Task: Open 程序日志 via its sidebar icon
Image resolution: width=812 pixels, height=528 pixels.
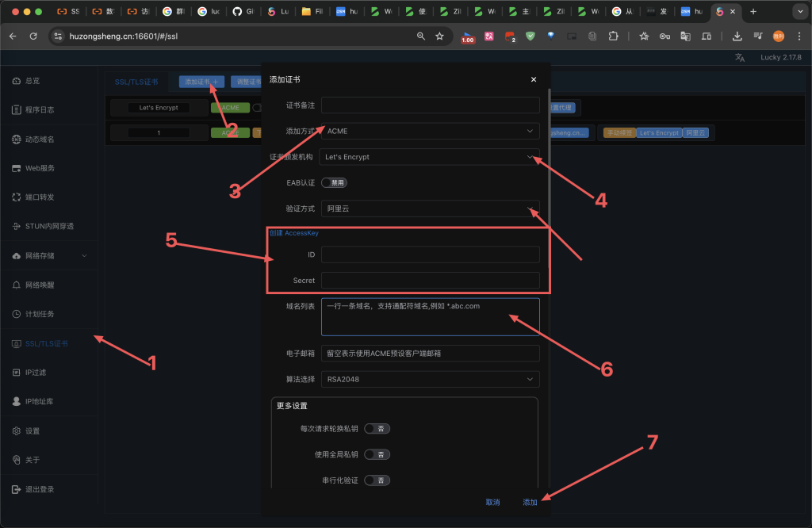Action: click(x=17, y=110)
